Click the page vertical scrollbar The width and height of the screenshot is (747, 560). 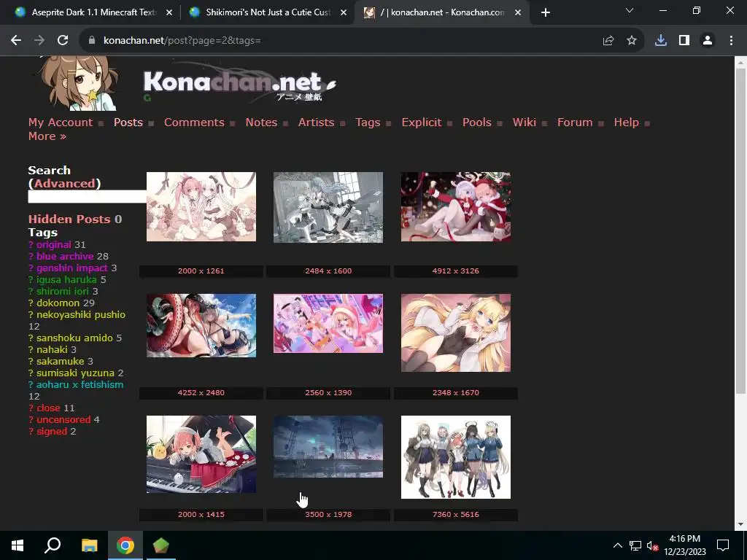740,231
